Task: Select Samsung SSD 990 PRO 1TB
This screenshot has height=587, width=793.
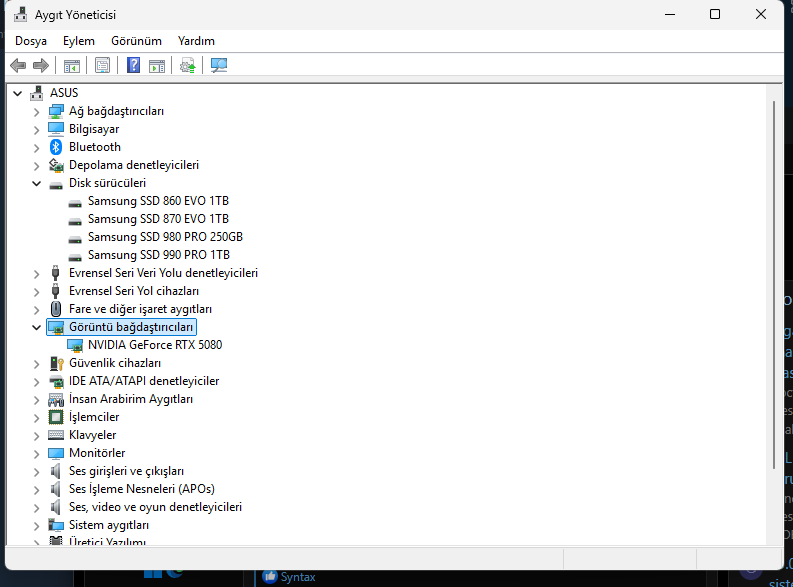Action: (159, 255)
